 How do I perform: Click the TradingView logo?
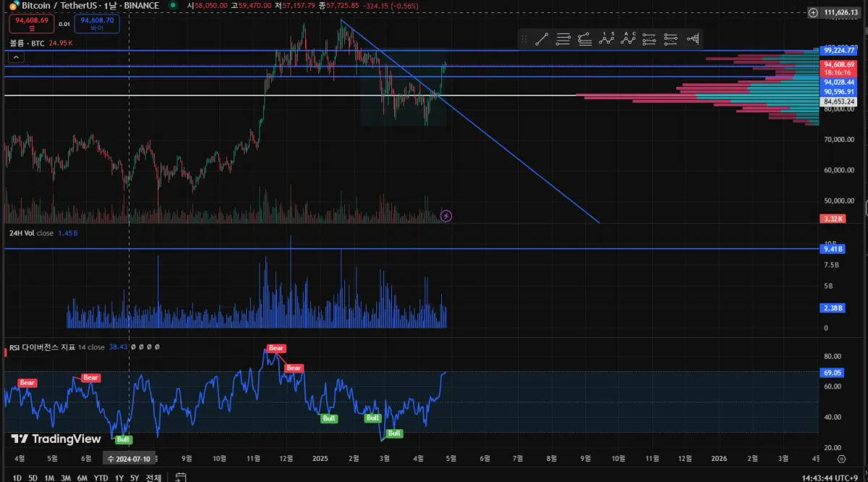[56, 439]
